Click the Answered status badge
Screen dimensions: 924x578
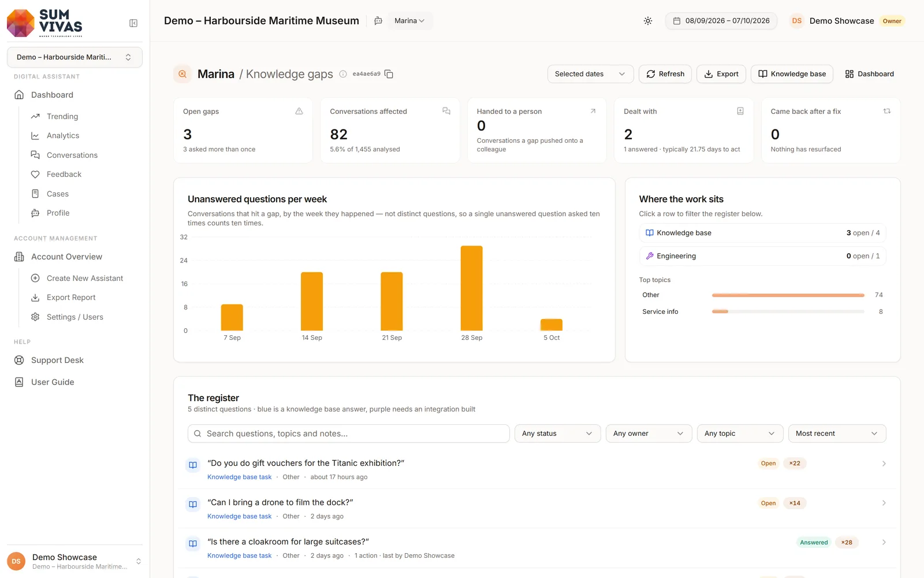click(814, 542)
